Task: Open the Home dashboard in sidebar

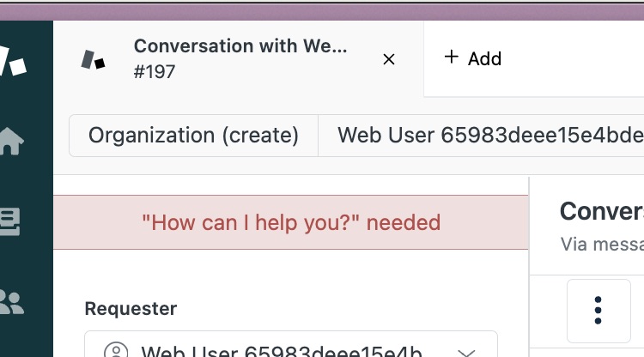Action: tap(11, 141)
